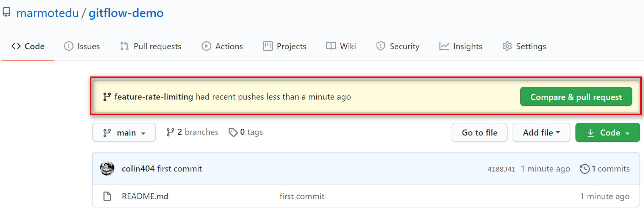Open the Settings tab
The width and height of the screenshot is (644, 209).
[x=524, y=46]
